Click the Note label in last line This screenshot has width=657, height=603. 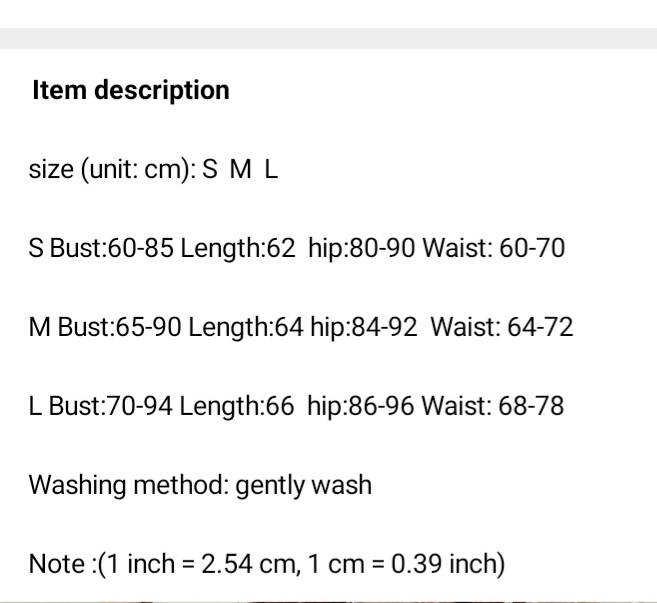click(57, 564)
